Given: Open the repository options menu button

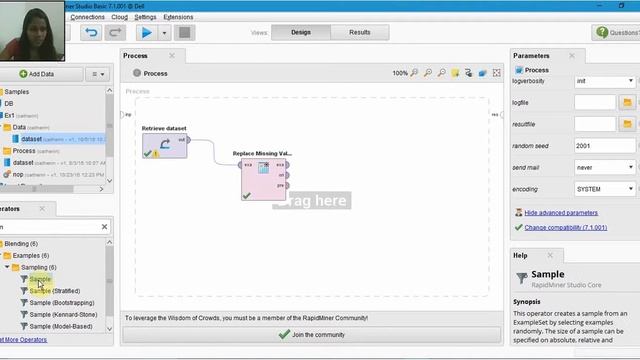Looking at the screenshot, I should click(x=98, y=74).
